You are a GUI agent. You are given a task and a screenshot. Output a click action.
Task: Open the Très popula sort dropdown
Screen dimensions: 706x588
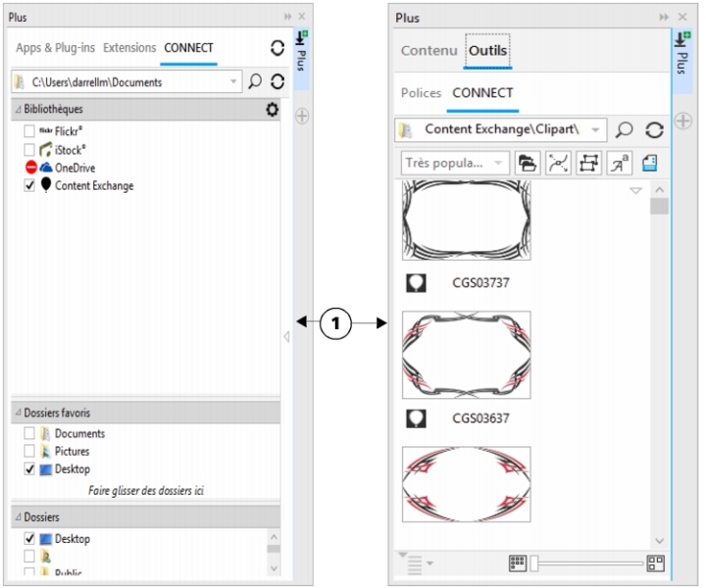[455, 163]
